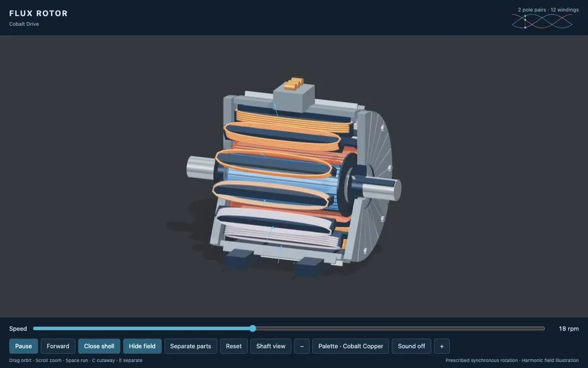
Task: Click the 18 rpm readout
Action: (568, 329)
